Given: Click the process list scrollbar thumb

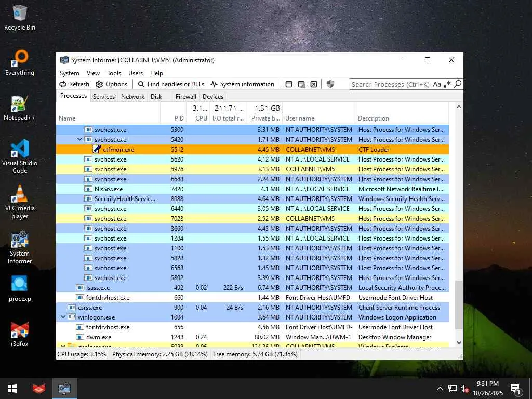Looking at the screenshot, I should (459, 304).
